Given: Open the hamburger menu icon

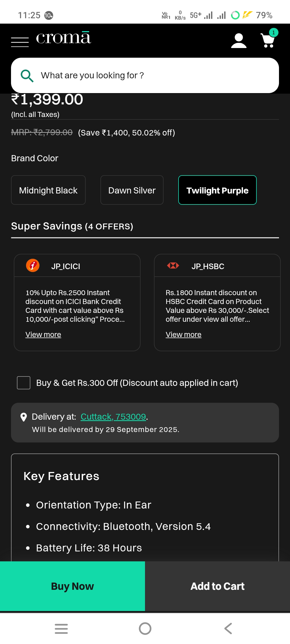Looking at the screenshot, I should point(20,42).
